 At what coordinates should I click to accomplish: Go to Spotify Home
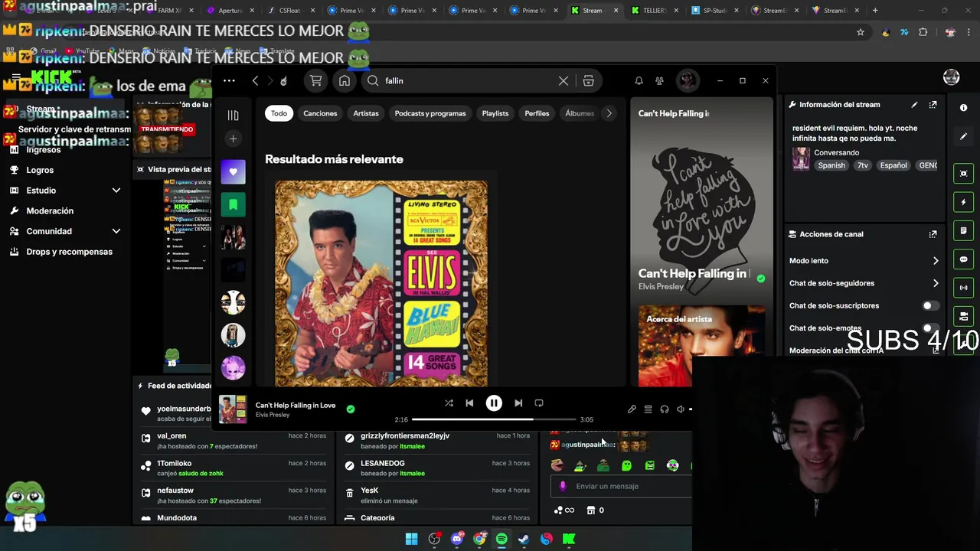(345, 80)
